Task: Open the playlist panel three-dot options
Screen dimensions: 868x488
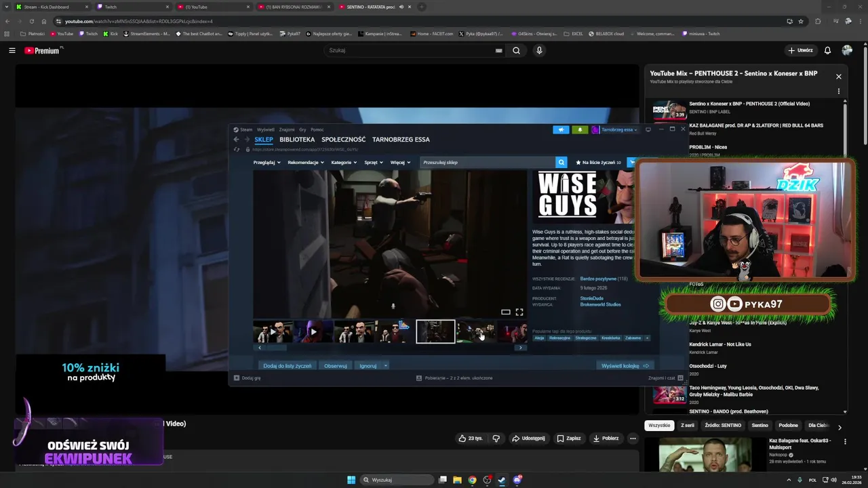Action: point(839,91)
